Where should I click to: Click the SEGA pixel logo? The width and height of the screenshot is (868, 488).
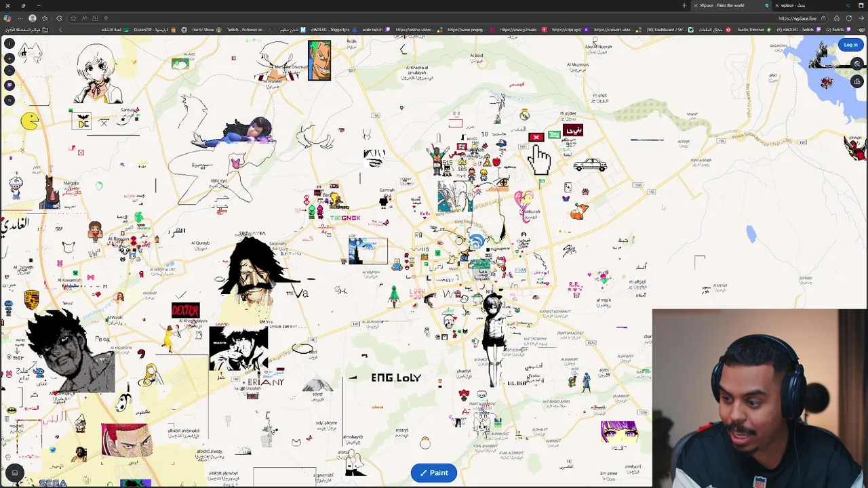[53, 483]
